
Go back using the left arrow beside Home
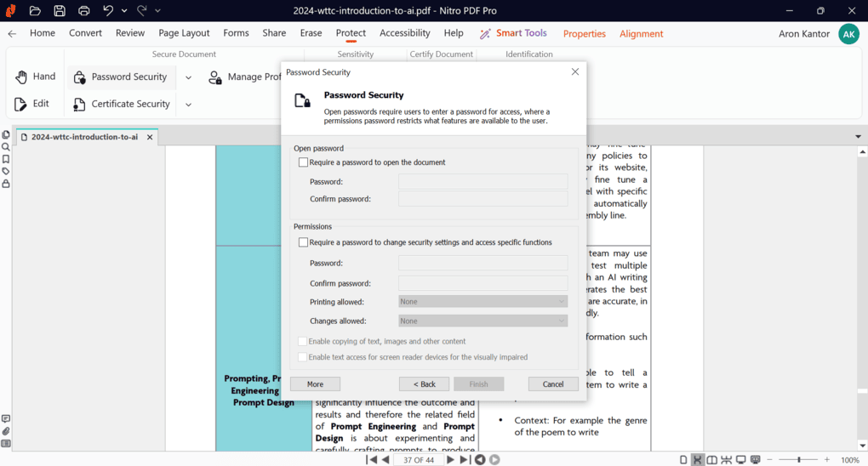point(12,34)
